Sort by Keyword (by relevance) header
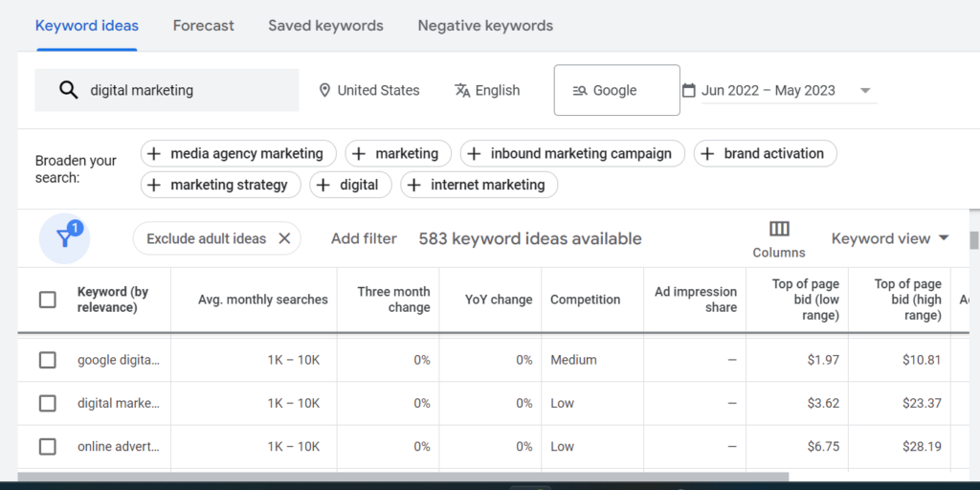The height and width of the screenshot is (490, 980). (x=113, y=300)
